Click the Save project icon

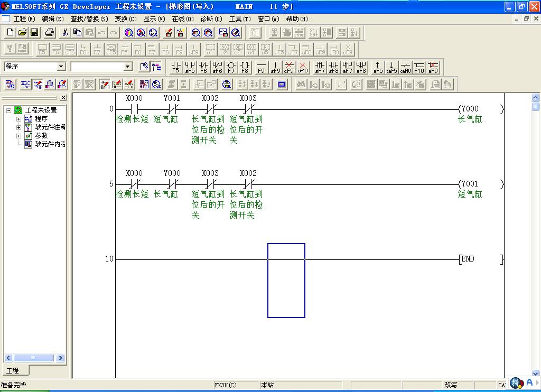[x=34, y=33]
